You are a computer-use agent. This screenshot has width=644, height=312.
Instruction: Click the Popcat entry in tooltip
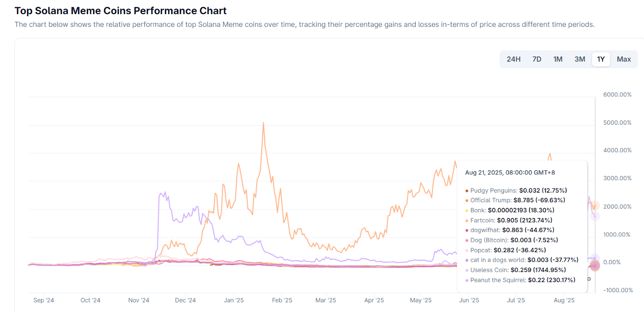507,250
